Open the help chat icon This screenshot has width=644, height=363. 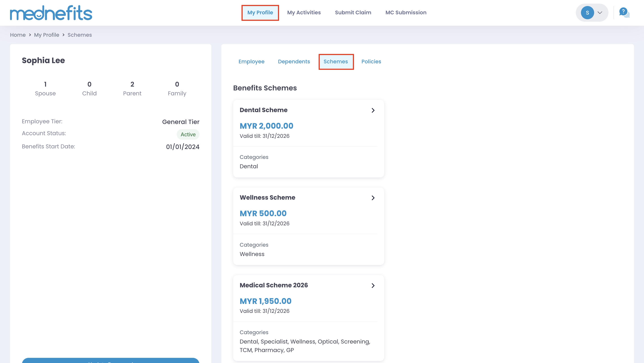click(624, 13)
